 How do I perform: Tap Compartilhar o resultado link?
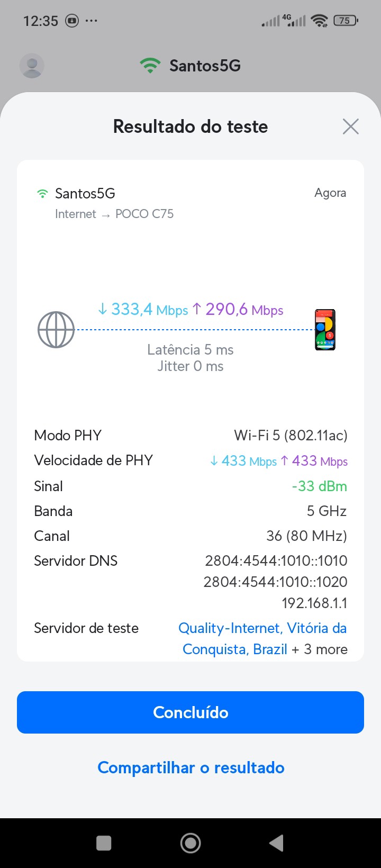pos(190,767)
